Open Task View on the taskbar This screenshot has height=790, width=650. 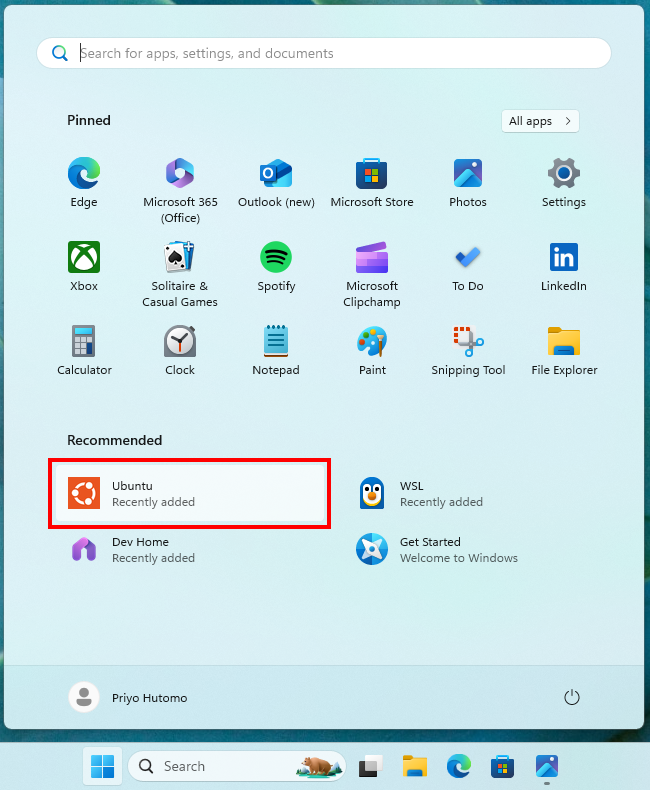click(370, 766)
